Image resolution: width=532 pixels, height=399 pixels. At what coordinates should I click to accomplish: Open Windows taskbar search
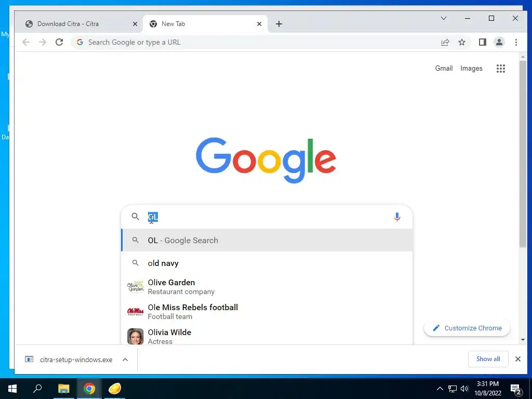(37, 389)
